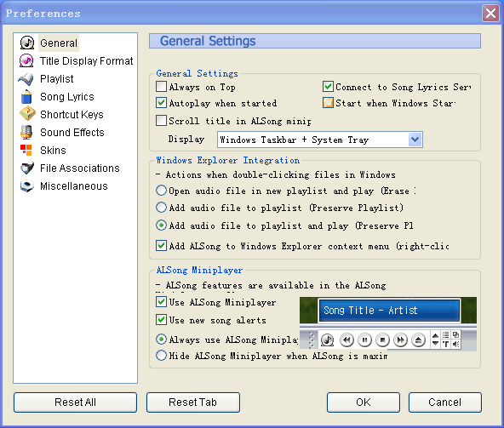Open the General preferences tab
Image resolution: width=504 pixels, height=428 pixels.
(59, 43)
